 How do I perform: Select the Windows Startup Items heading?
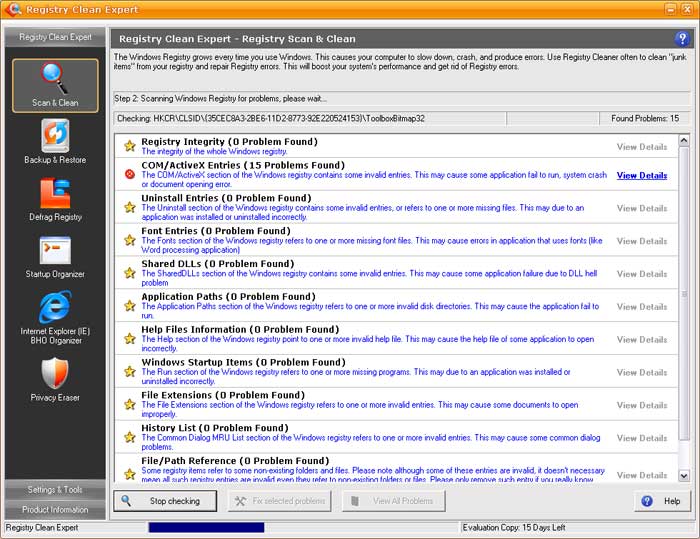[x=243, y=362]
